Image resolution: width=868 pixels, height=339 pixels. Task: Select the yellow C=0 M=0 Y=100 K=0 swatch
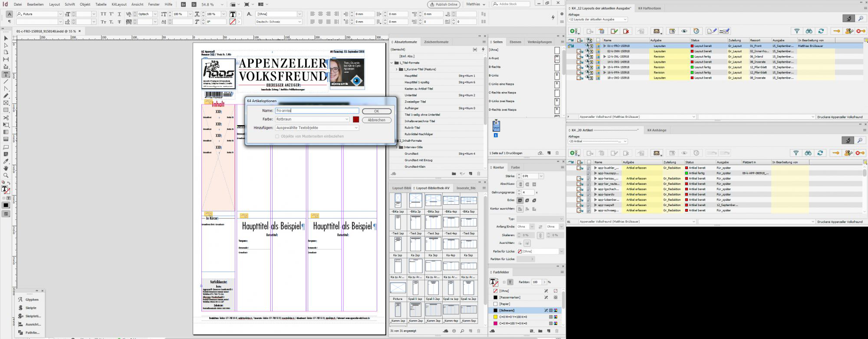click(x=512, y=317)
